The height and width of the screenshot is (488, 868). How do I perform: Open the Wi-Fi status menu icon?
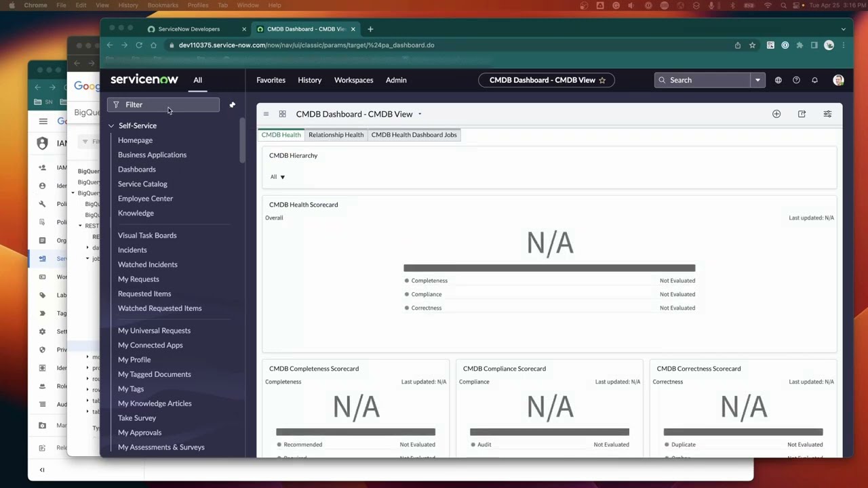768,5
